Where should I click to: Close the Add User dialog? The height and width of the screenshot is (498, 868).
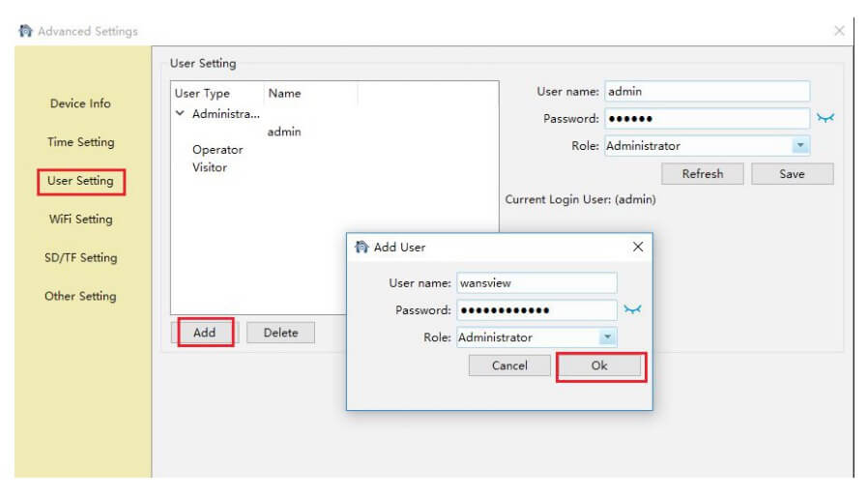point(638,247)
